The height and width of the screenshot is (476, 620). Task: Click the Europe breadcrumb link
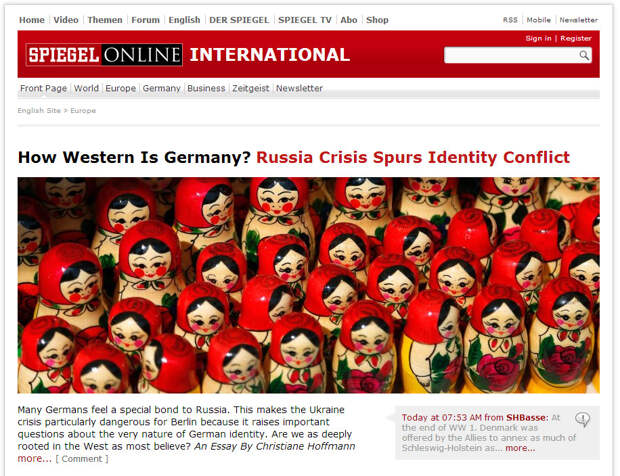(x=83, y=111)
